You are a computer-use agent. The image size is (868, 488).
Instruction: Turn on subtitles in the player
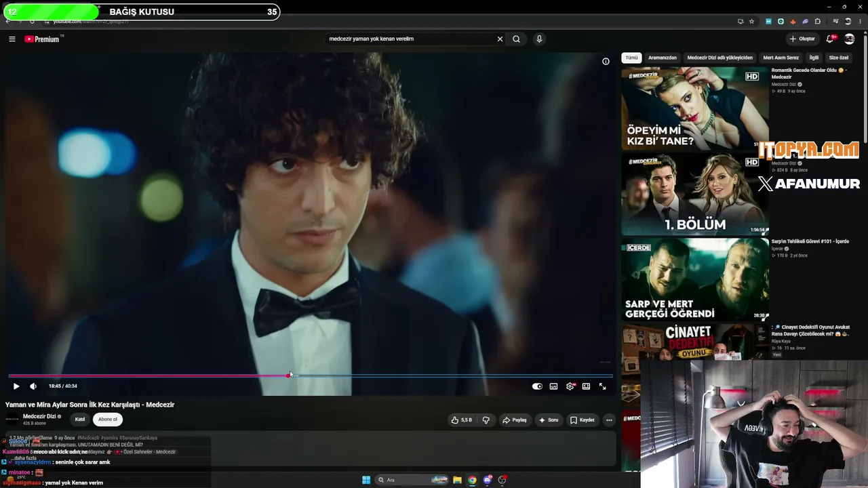click(553, 386)
